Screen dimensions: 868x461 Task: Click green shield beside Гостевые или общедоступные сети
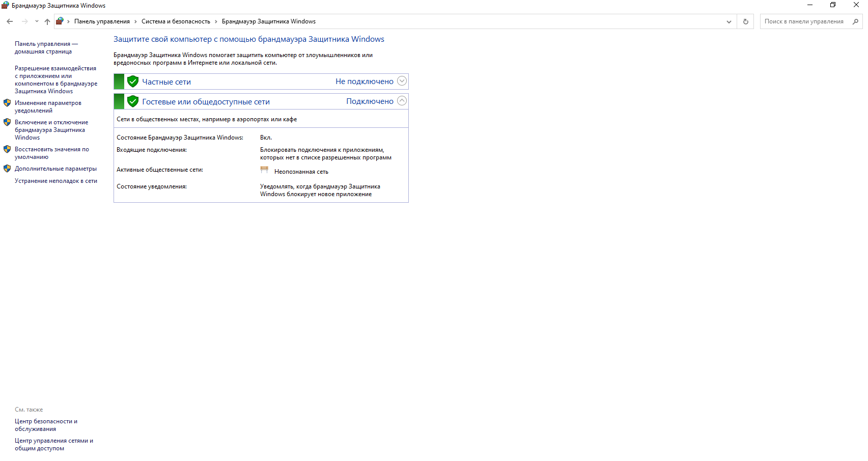(x=133, y=101)
